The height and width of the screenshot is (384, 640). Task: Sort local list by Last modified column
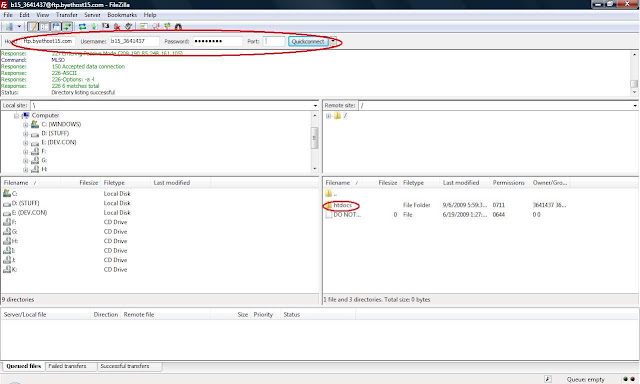coord(172,183)
